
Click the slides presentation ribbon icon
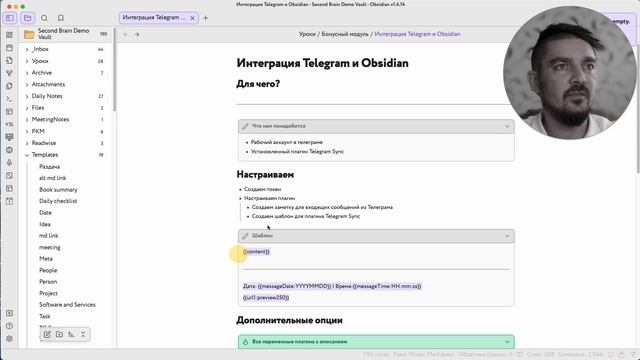(x=9, y=137)
